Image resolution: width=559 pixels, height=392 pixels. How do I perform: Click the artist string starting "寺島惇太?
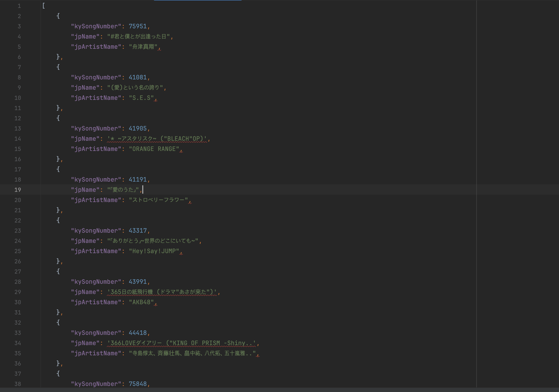tap(192, 353)
